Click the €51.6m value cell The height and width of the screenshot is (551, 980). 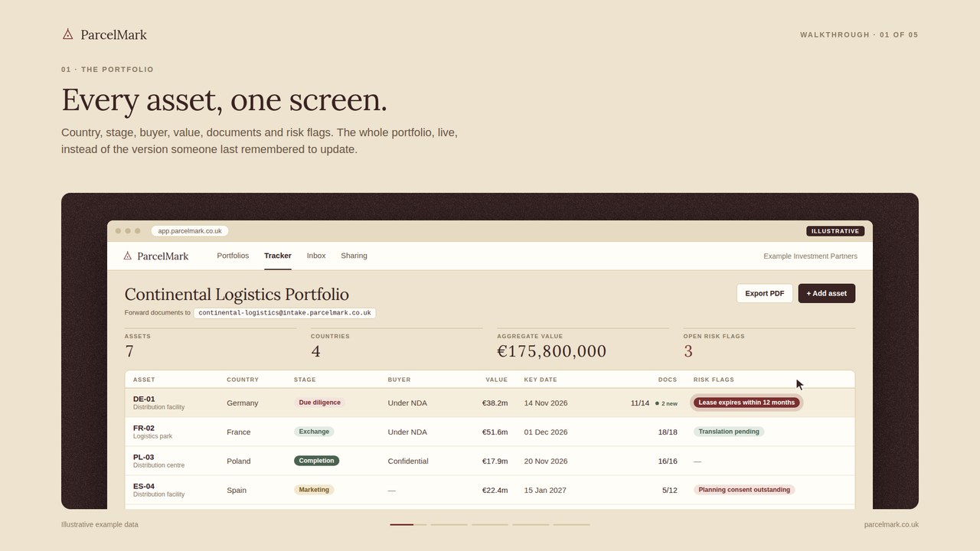(x=495, y=432)
